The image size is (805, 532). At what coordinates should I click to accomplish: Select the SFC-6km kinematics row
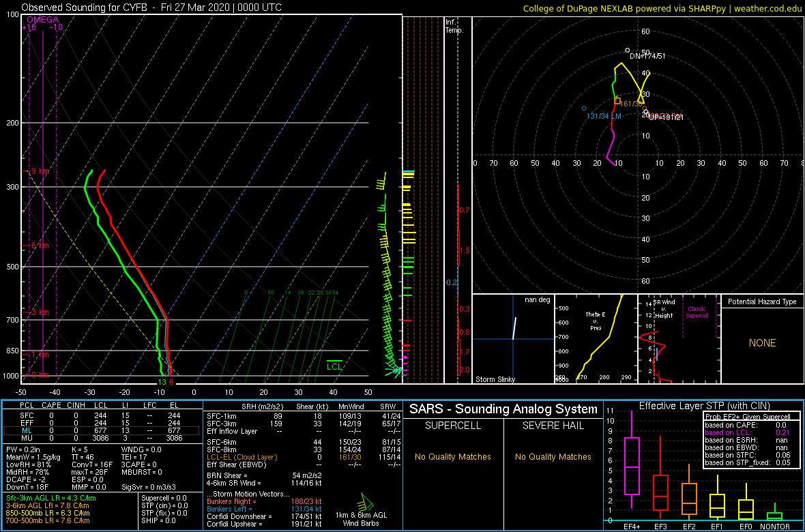304,442
